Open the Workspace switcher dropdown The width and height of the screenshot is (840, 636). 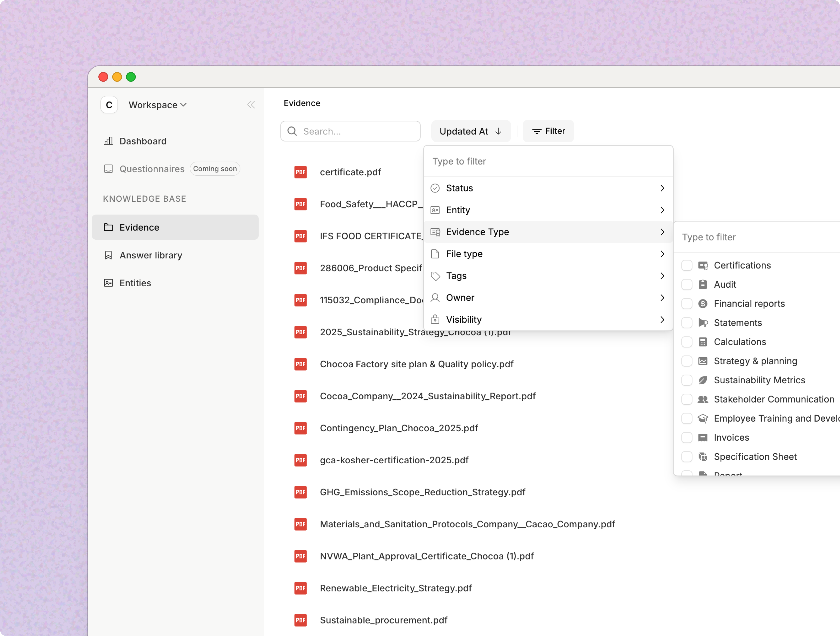tap(157, 105)
